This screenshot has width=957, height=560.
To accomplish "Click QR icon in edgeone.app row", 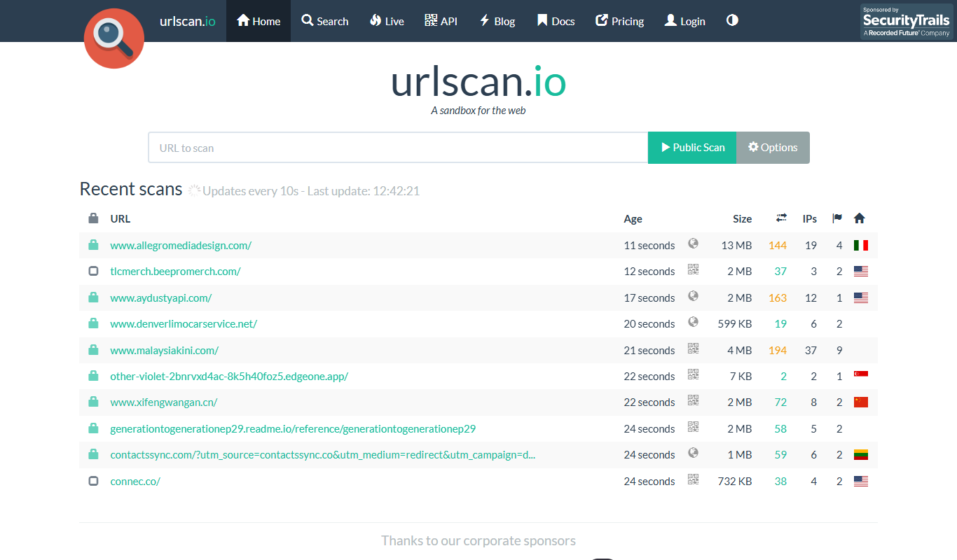I will point(694,374).
